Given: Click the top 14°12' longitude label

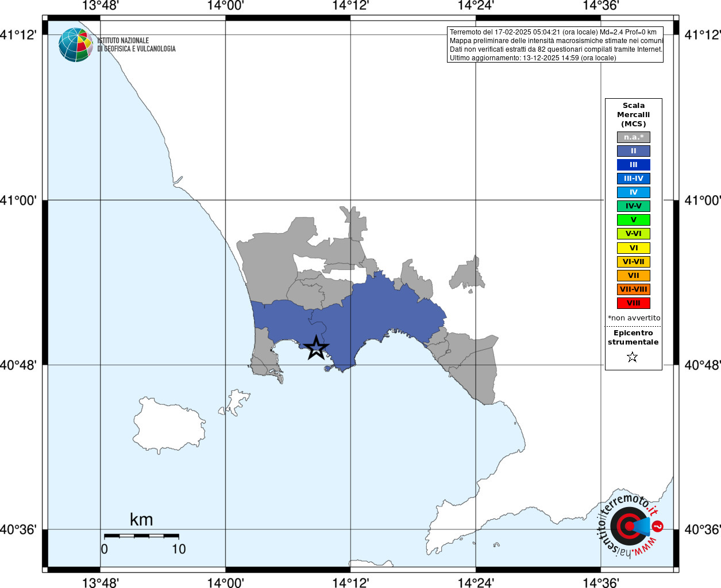Looking at the screenshot, I should (350, 6).
